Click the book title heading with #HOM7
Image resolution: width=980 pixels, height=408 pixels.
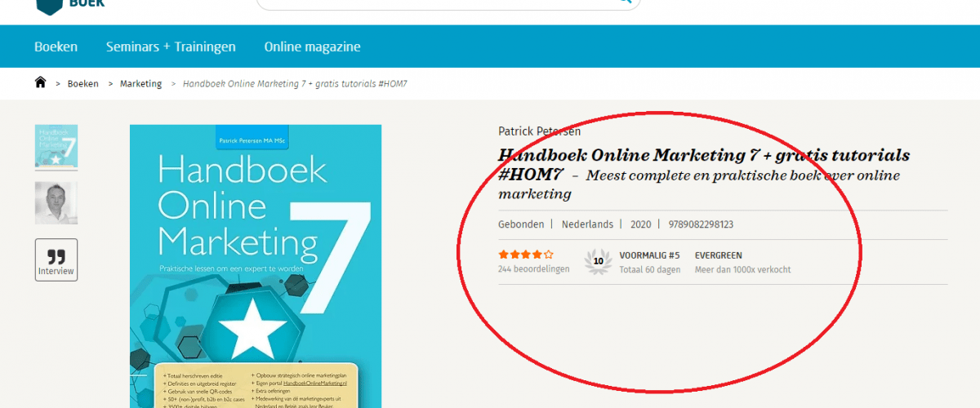(703, 156)
